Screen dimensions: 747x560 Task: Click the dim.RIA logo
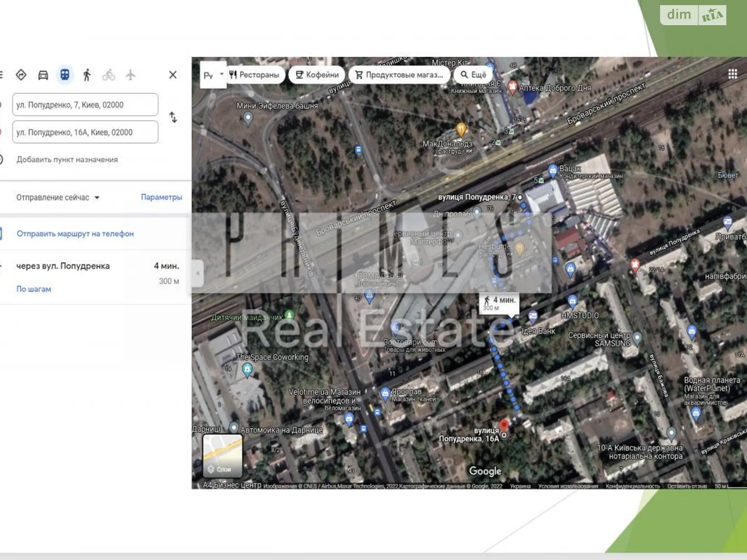(693, 15)
